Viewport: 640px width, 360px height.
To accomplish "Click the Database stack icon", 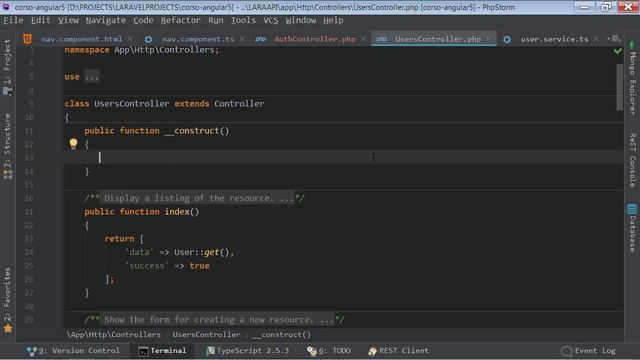I will coord(632,209).
